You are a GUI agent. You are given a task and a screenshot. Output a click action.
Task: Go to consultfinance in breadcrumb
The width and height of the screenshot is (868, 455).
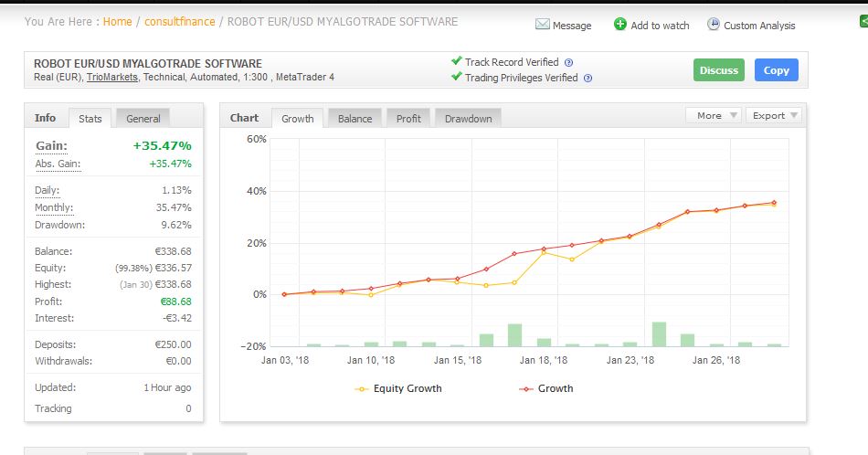coord(178,21)
